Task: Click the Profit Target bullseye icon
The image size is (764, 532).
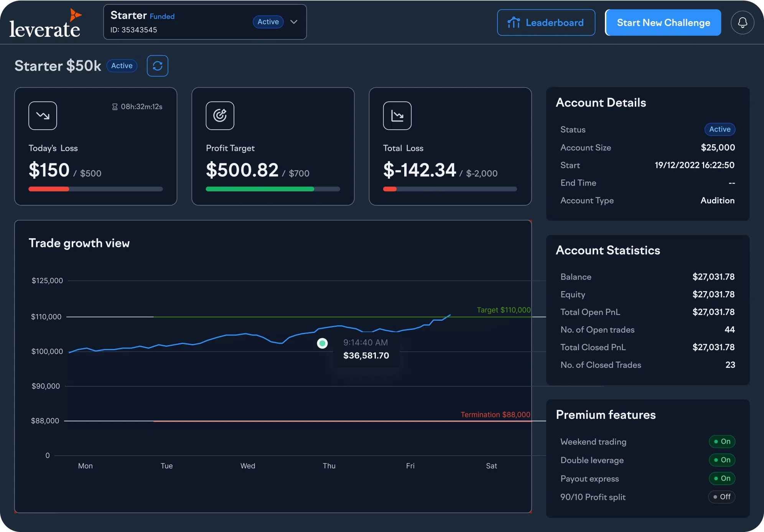Action: pyautogui.click(x=220, y=115)
